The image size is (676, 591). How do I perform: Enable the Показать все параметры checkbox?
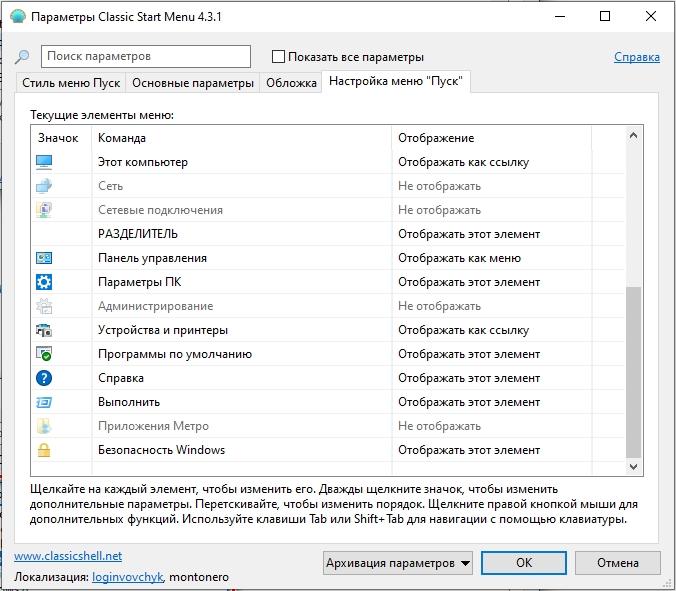[x=279, y=56]
